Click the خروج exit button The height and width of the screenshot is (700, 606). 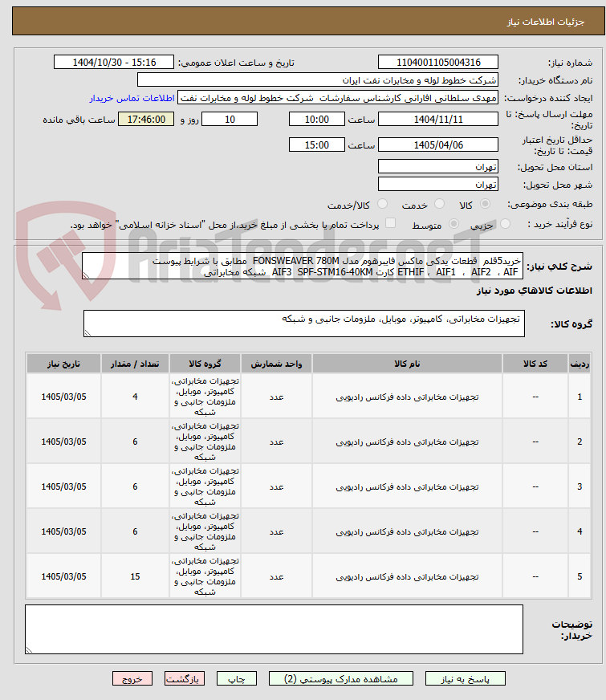tap(132, 678)
